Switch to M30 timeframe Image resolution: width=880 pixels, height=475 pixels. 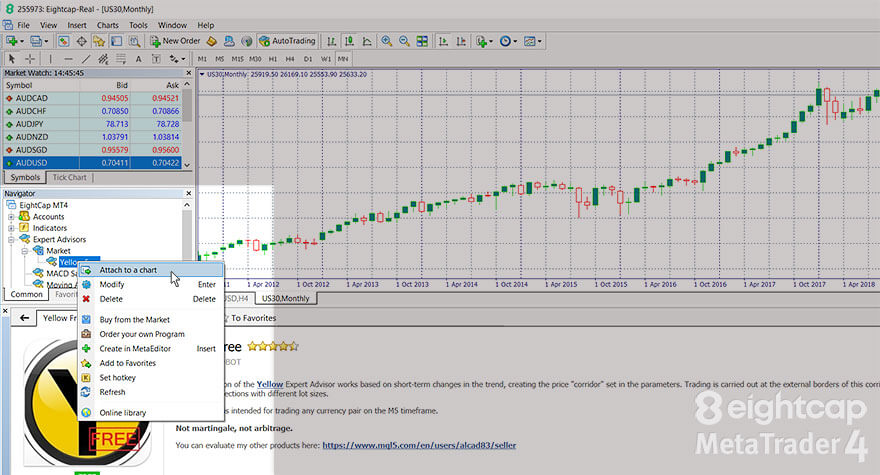click(255, 58)
